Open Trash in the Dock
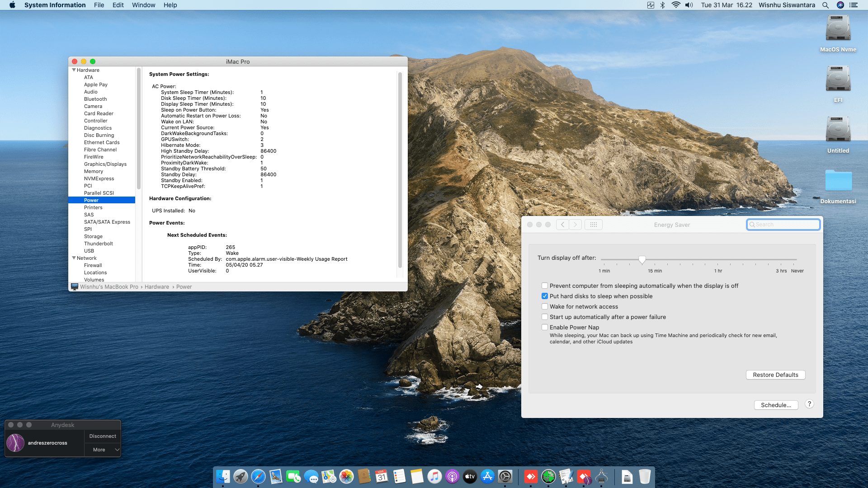This screenshot has width=868, height=488. [x=645, y=476]
